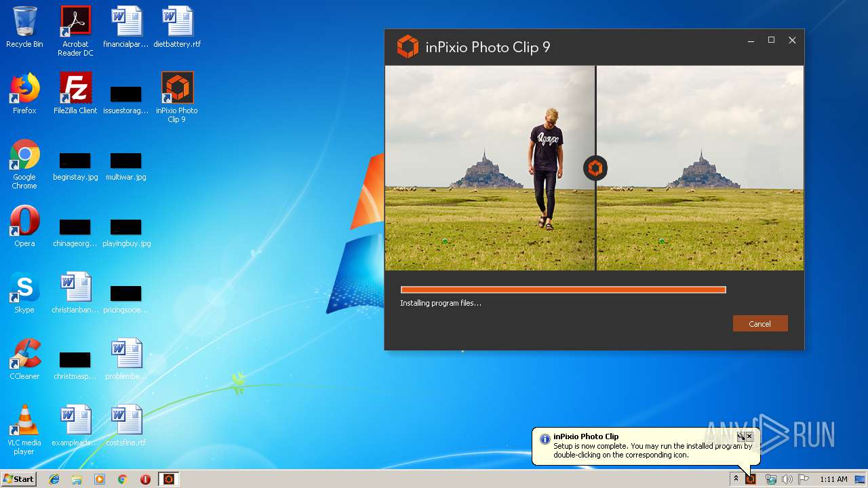Dismiss the inPixio Photo Clip notification balloon
Viewport: 868px width, 488px height.
click(x=749, y=436)
